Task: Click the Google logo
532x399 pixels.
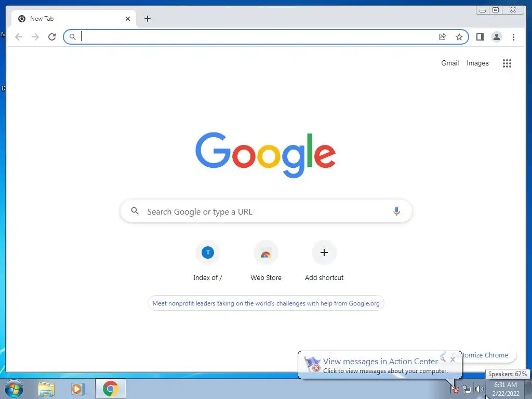Action: point(265,155)
